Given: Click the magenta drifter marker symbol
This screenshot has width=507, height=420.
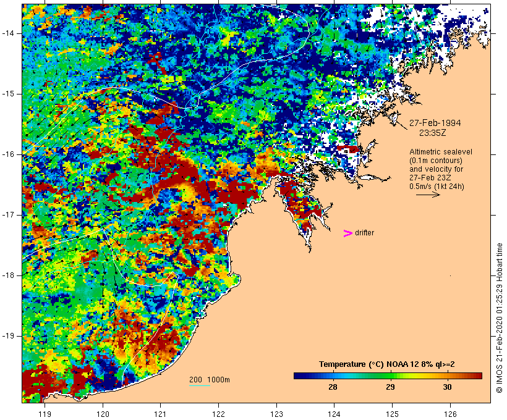Looking at the screenshot, I should (x=348, y=233).
